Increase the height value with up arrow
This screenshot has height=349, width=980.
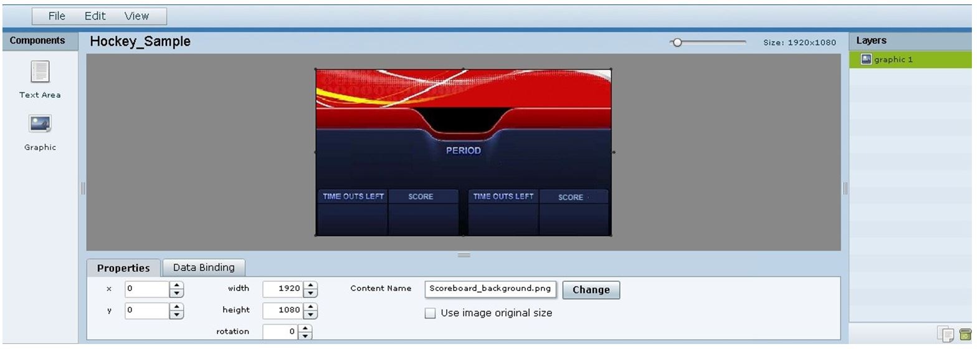click(x=311, y=307)
